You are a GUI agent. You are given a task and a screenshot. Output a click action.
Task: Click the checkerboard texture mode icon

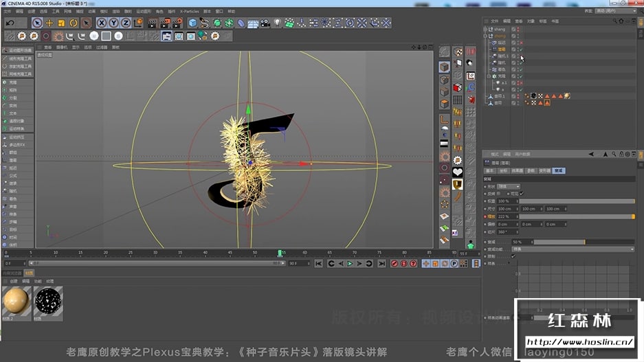458,52
